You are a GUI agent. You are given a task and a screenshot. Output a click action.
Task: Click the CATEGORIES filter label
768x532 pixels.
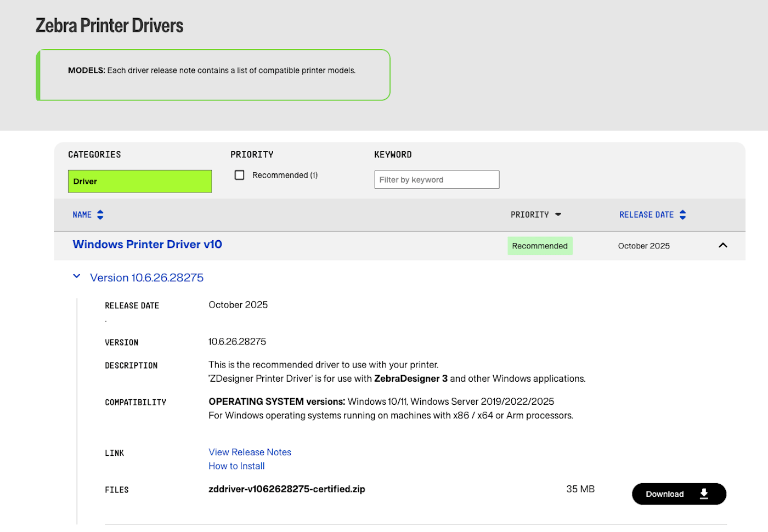[94, 155]
